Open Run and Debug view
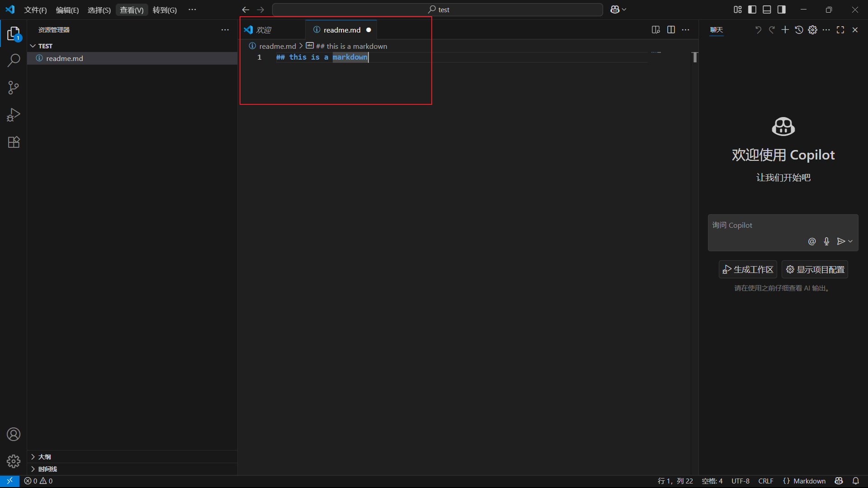This screenshot has width=868, height=488. [14, 115]
